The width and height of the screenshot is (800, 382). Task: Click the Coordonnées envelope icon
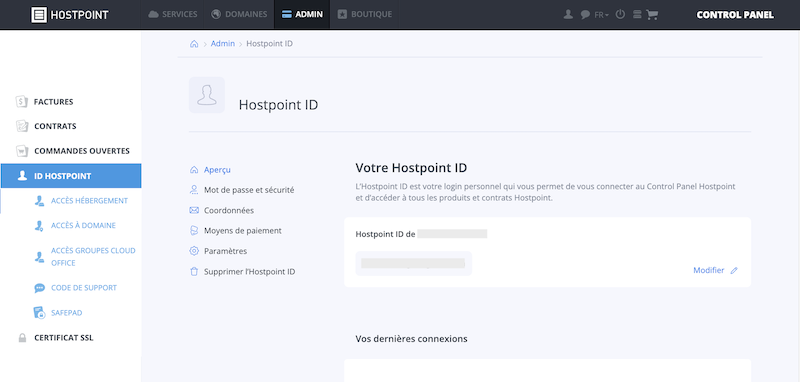click(194, 210)
